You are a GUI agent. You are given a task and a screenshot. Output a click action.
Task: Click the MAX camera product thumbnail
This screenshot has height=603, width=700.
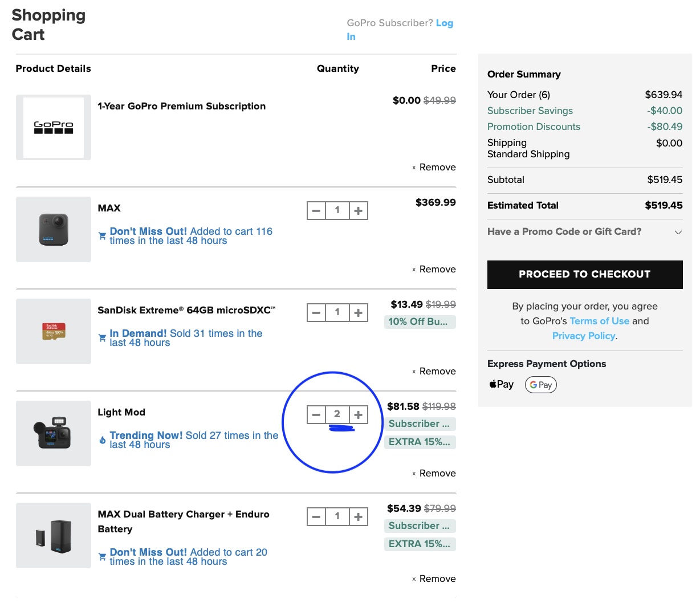(x=54, y=230)
